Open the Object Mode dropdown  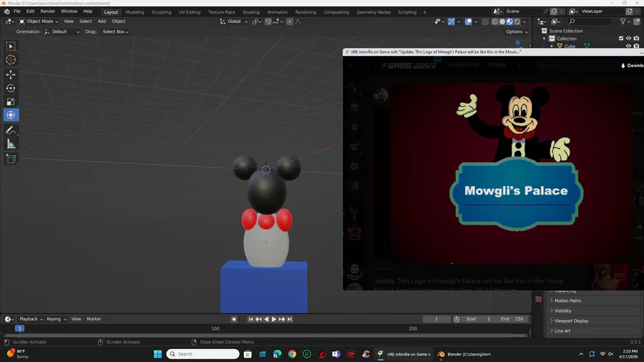(38, 21)
